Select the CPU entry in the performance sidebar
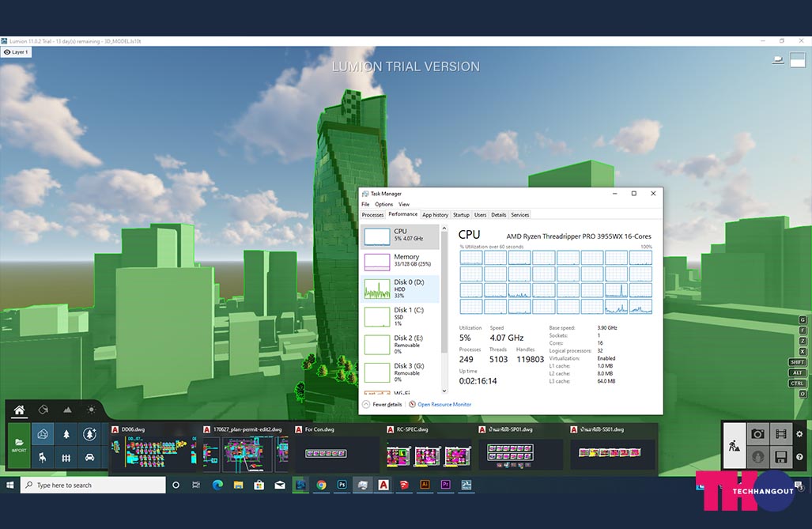The height and width of the screenshot is (529, 812). pyautogui.click(x=400, y=236)
